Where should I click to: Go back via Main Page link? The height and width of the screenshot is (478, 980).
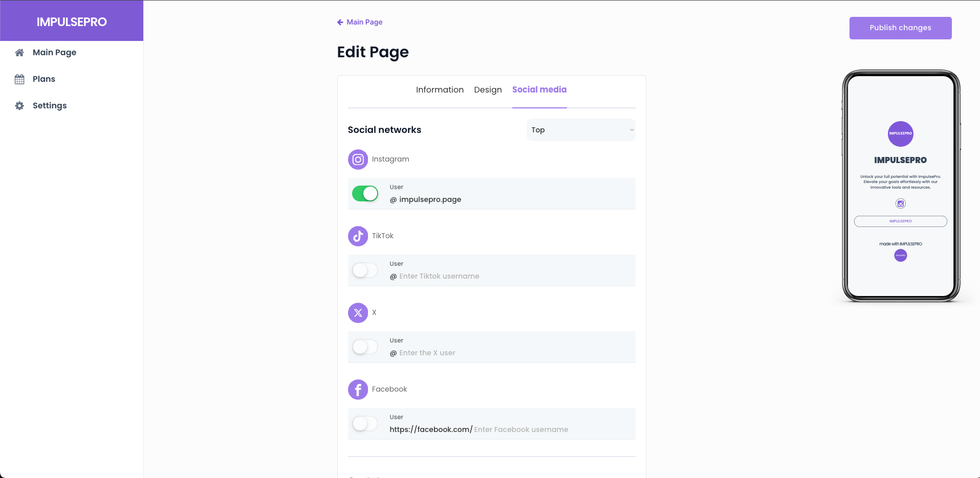(365, 22)
